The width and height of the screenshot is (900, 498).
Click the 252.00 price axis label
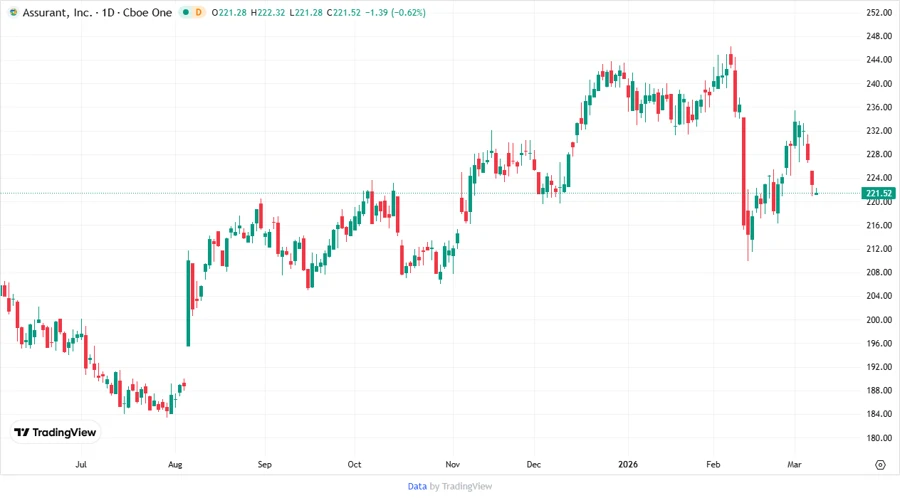pos(879,13)
